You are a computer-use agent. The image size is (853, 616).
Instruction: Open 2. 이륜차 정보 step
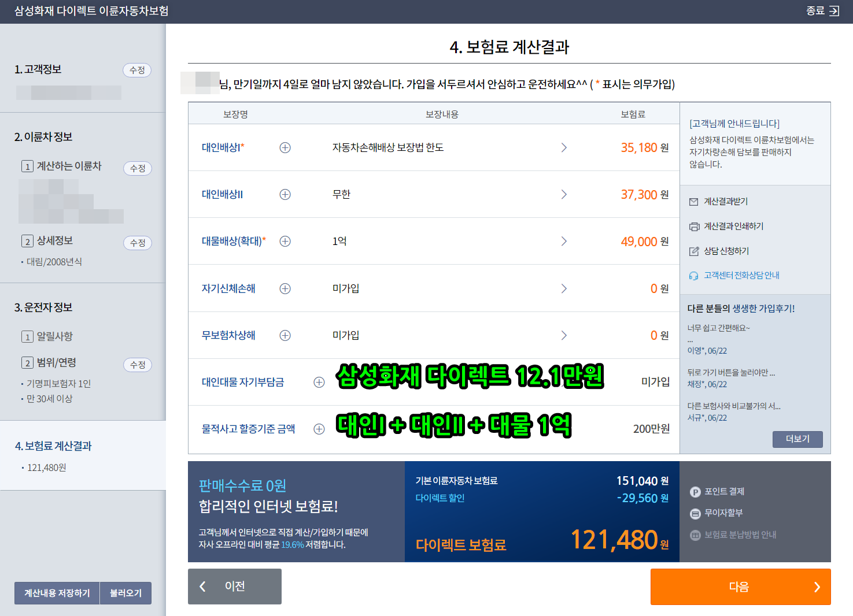coord(43,137)
